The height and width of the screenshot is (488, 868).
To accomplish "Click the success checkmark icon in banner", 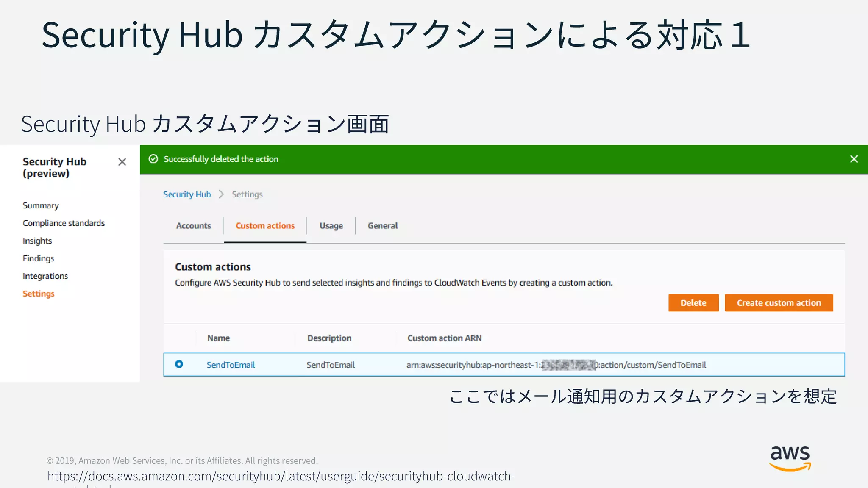I will pos(153,159).
